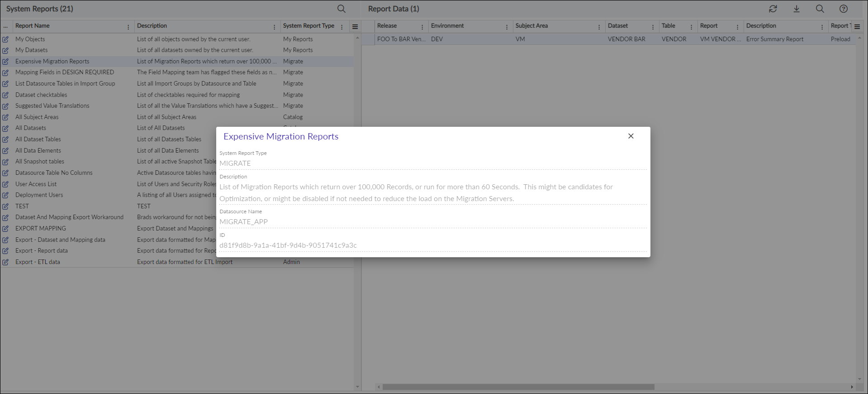The height and width of the screenshot is (394, 868).
Task: Sort by Release column header
Action: (x=387, y=26)
